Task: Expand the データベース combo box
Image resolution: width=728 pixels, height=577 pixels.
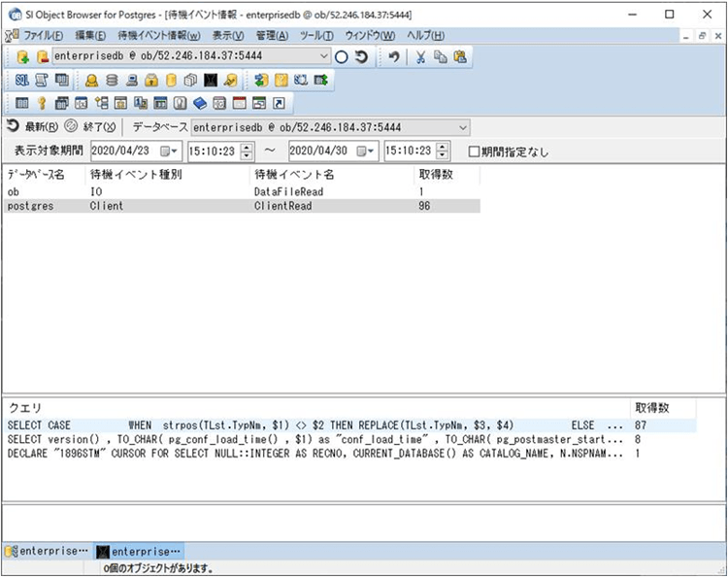Action: tap(462, 127)
